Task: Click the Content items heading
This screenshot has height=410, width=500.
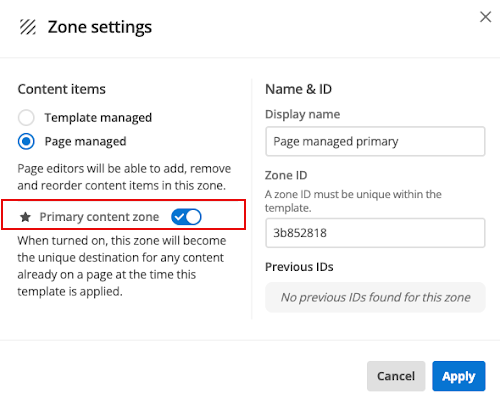Action: click(x=62, y=89)
